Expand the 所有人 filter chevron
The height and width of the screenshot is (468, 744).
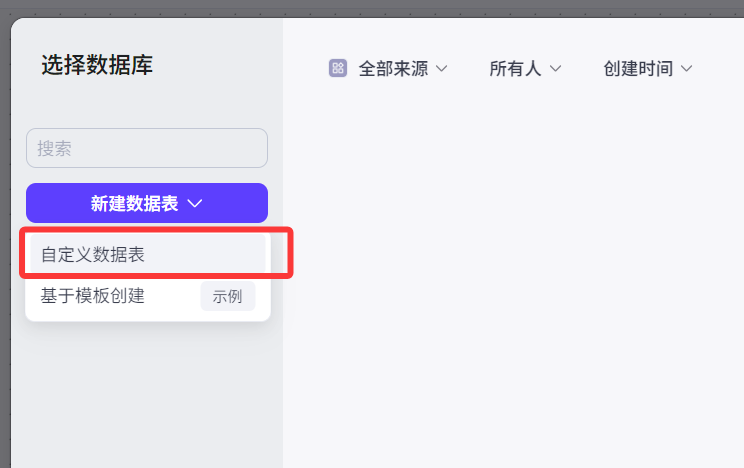click(x=555, y=68)
